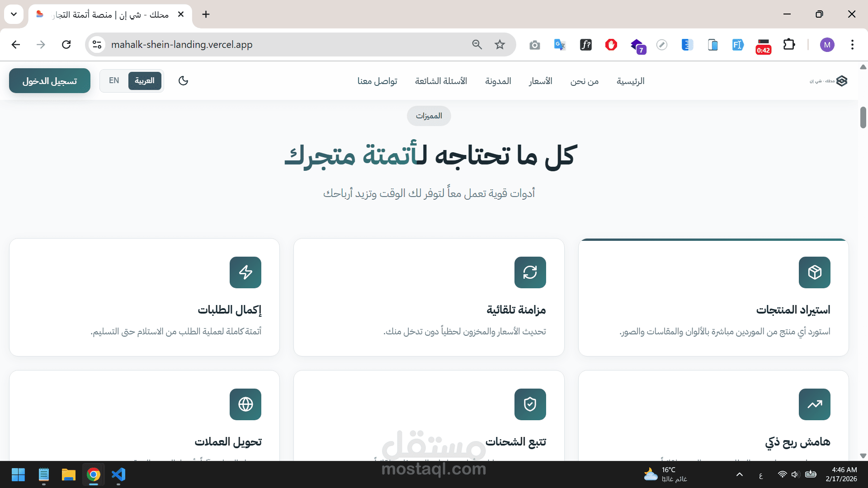Viewport: 868px width, 488px height.
Task: Click the shield icon in تتبع الشحنات card
Action: (x=530, y=404)
